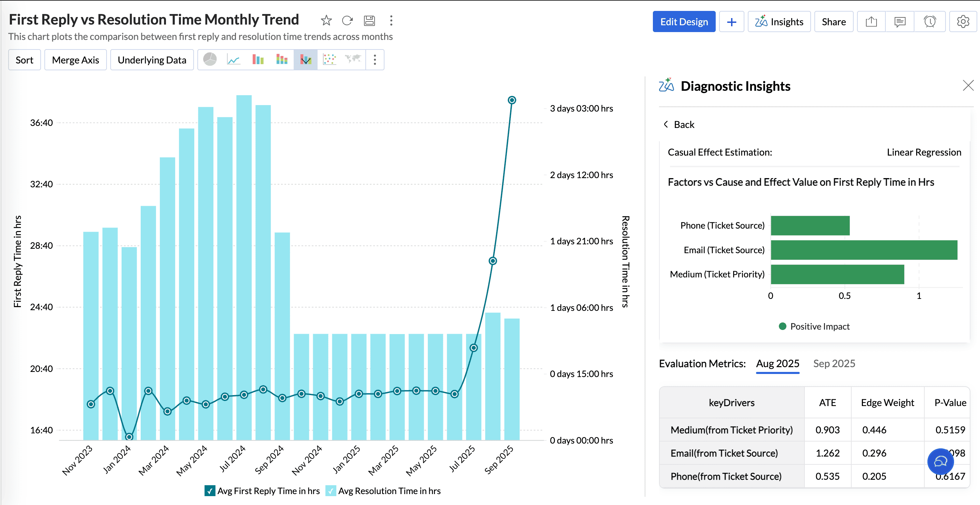This screenshot has width=980, height=505.
Task: Click the Edit Design button
Action: (684, 22)
